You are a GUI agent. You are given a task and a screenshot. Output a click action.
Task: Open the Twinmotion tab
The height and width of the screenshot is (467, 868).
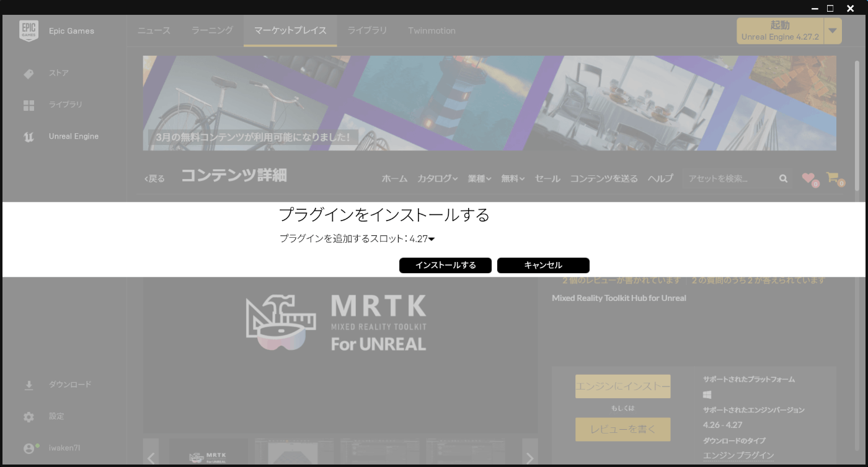click(x=432, y=30)
